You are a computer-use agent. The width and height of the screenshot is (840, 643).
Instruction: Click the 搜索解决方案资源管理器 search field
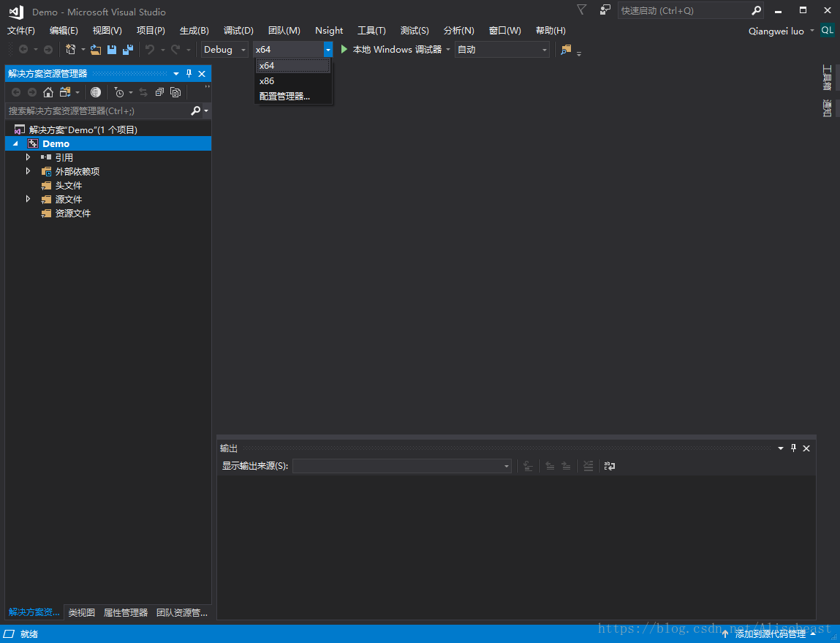click(x=98, y=111)
